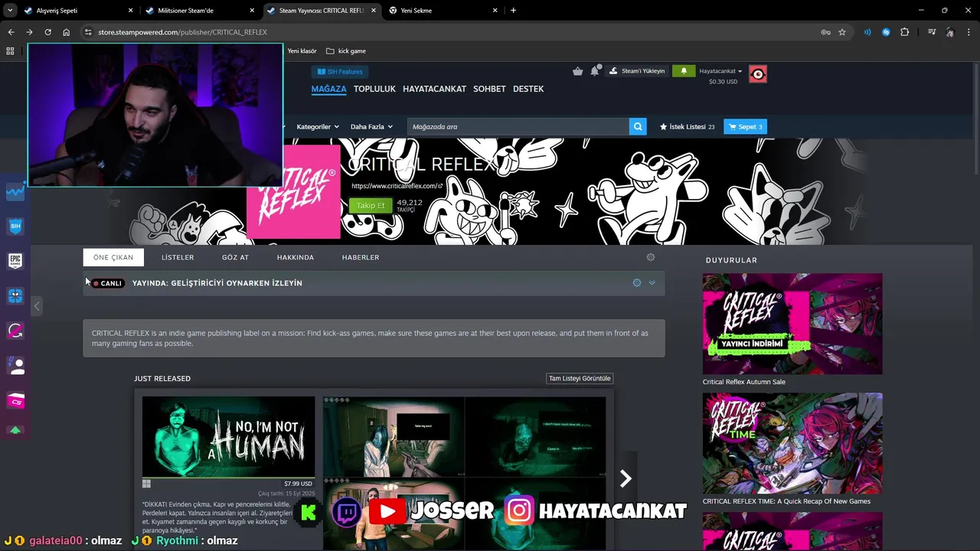980x551 pixels.
Task: Go to MAĞAZA store menu
Action: pos(328,89)
